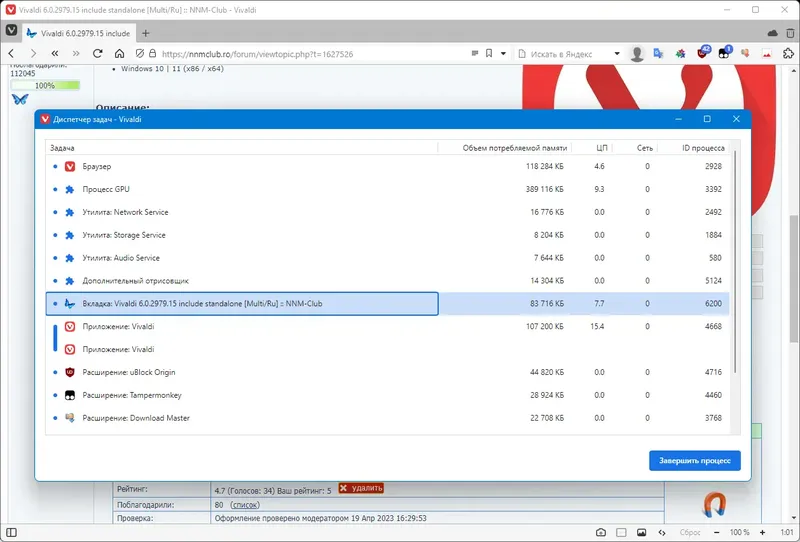Toggle images display in status bar
The width and height of the screenshot is (800, 542).
click(x=641, y=532)
